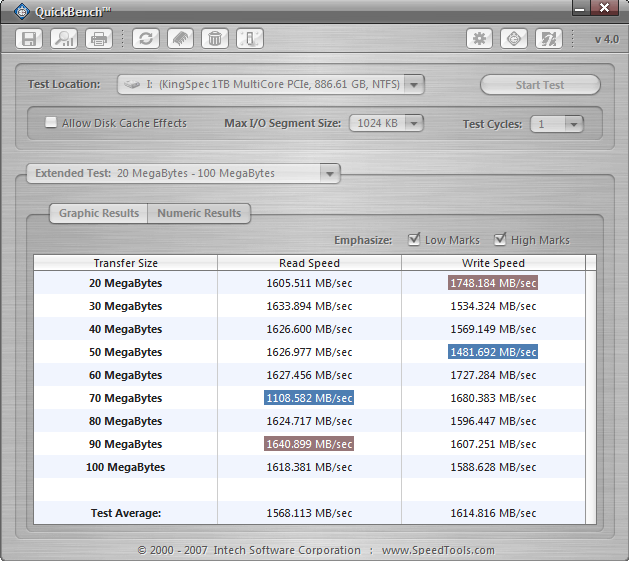The image size is (629, 561).
Task: Expand the Max I/O Segment Size dropdown
Action: coord(413,124)
